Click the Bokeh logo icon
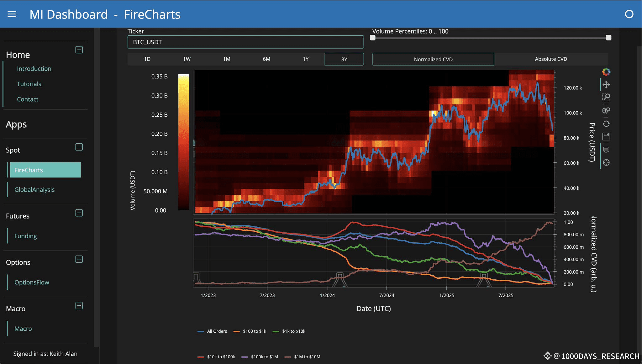642x364 pixels. click(x=606, y=72)
